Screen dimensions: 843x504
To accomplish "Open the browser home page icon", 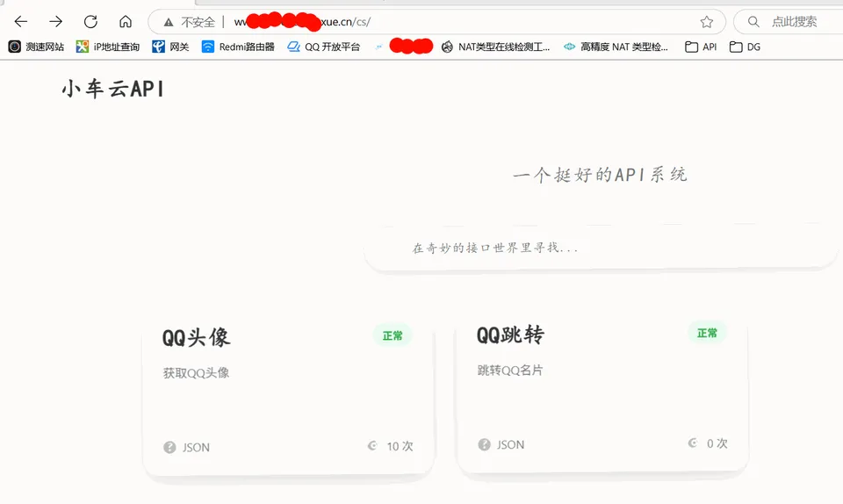I will [126, 21].
